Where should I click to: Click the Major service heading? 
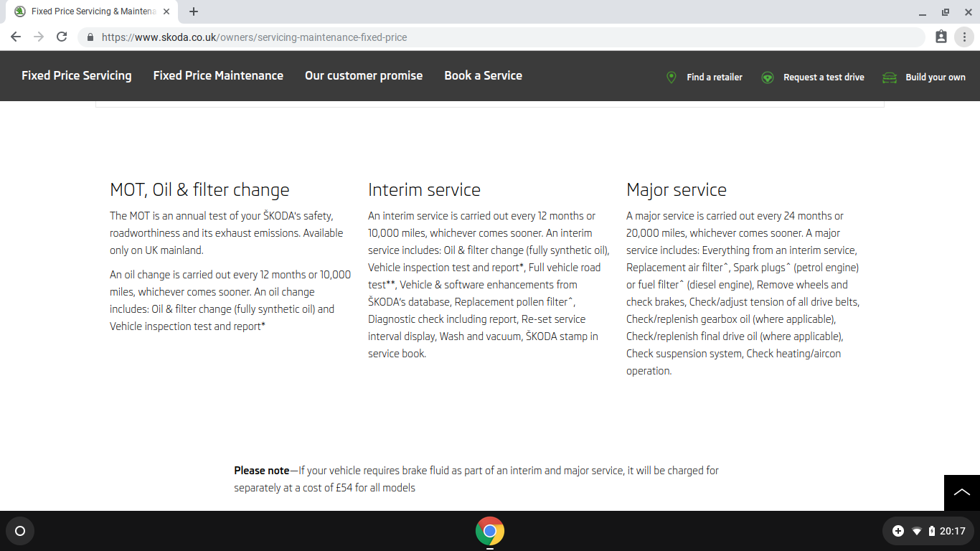point(677,190)
